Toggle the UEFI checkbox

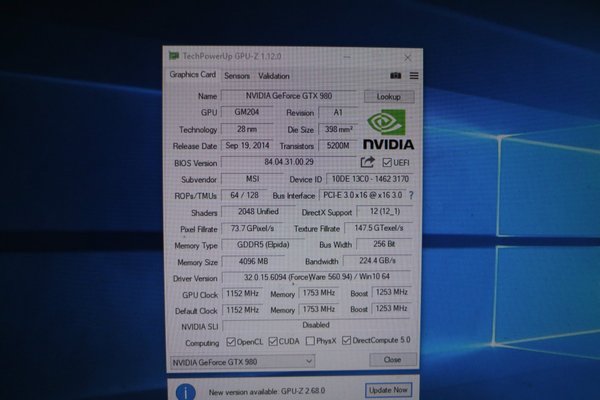(386, 162)
